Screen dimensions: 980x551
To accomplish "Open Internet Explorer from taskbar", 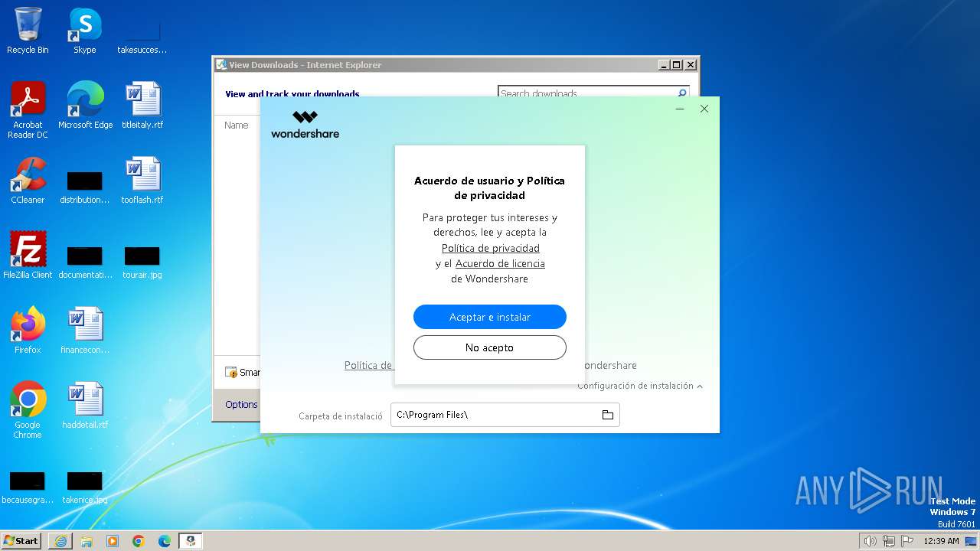I will [60, 541].
